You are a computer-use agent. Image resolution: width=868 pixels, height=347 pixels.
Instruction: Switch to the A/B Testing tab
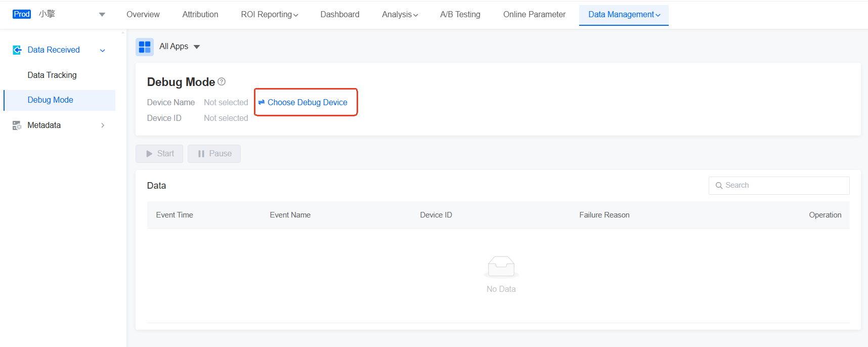460,15
